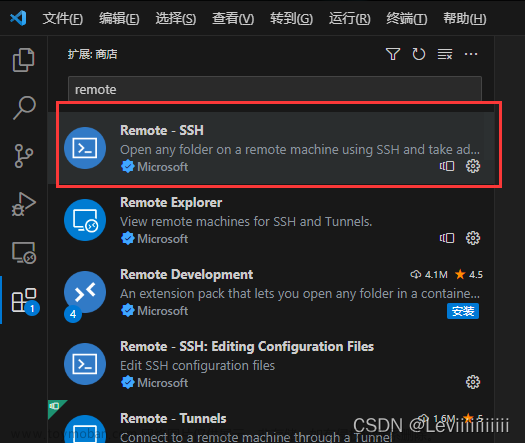Open the 运行(R) menu
The image size is (525, 443).
(x=350, y=18)
